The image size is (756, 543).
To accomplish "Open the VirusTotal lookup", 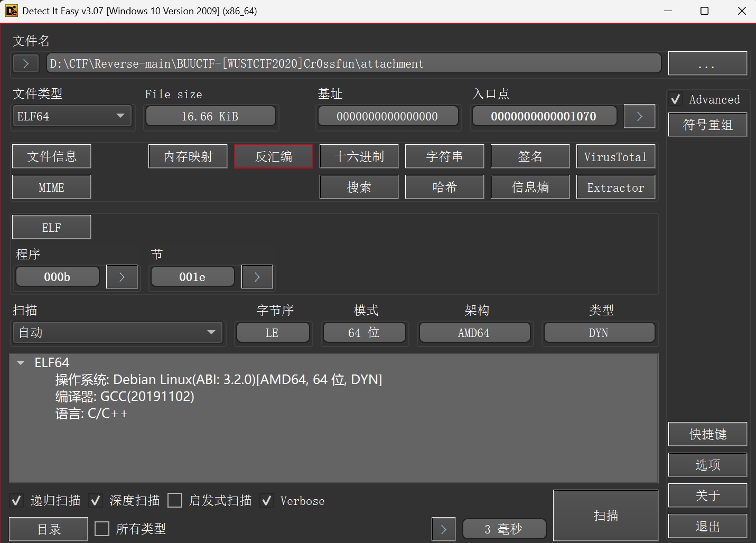I will (615, 157).
